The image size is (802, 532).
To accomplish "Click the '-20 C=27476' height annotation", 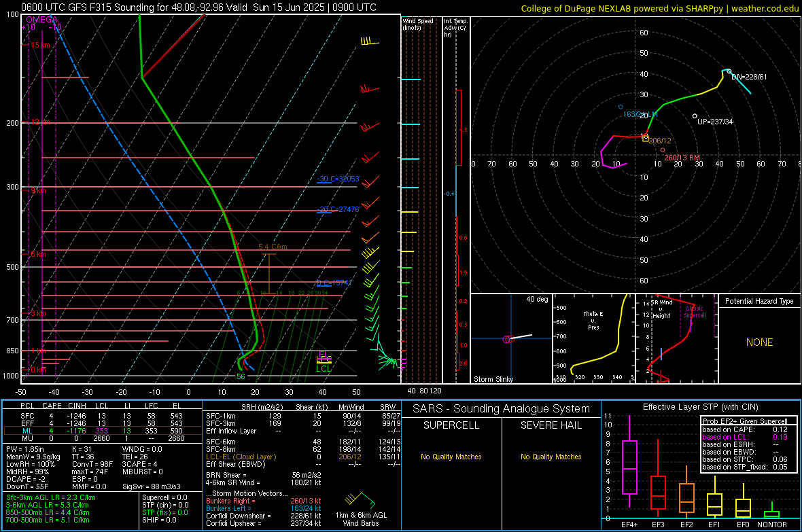I will [x=338, y=209].
